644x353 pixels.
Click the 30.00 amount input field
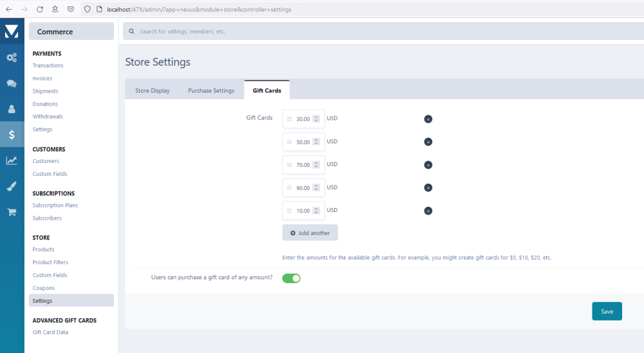(x=303, y=119)
